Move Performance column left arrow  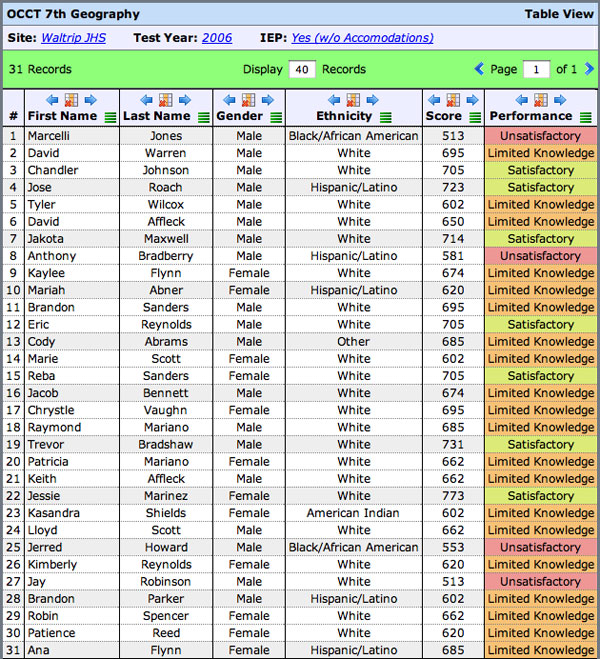(x=521, y=100)
